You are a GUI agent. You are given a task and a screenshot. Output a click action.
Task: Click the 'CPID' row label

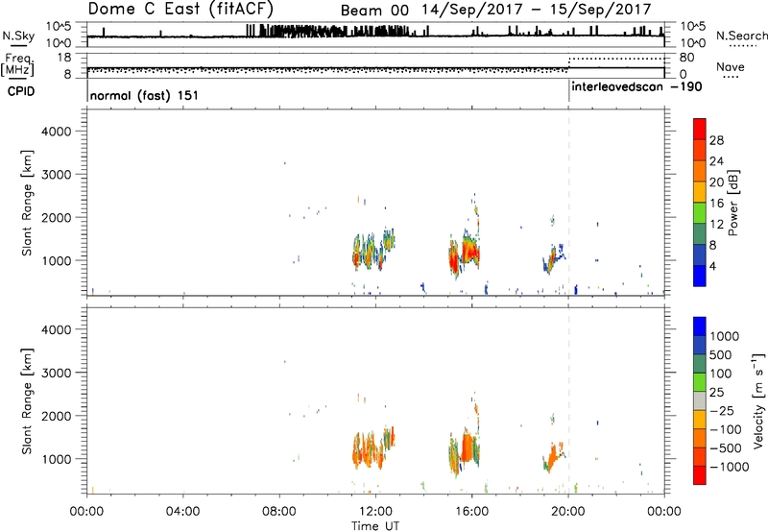tap(21, 91)
